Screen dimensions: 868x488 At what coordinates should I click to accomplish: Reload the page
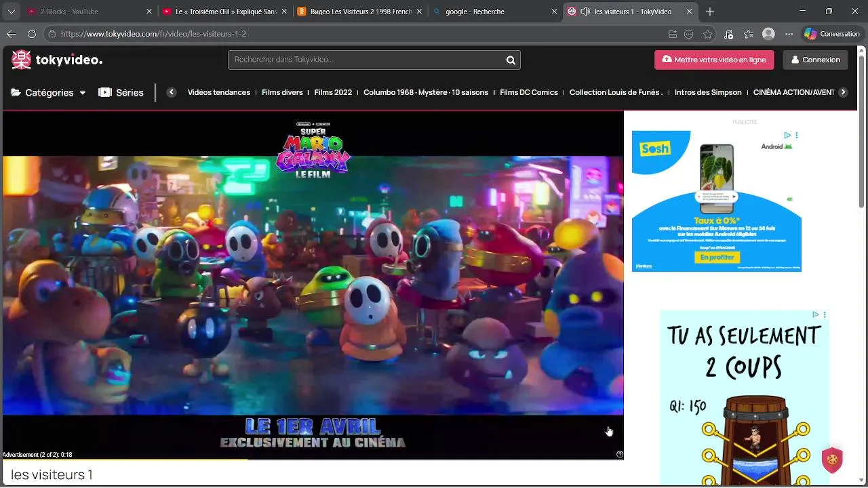point(32,34)
